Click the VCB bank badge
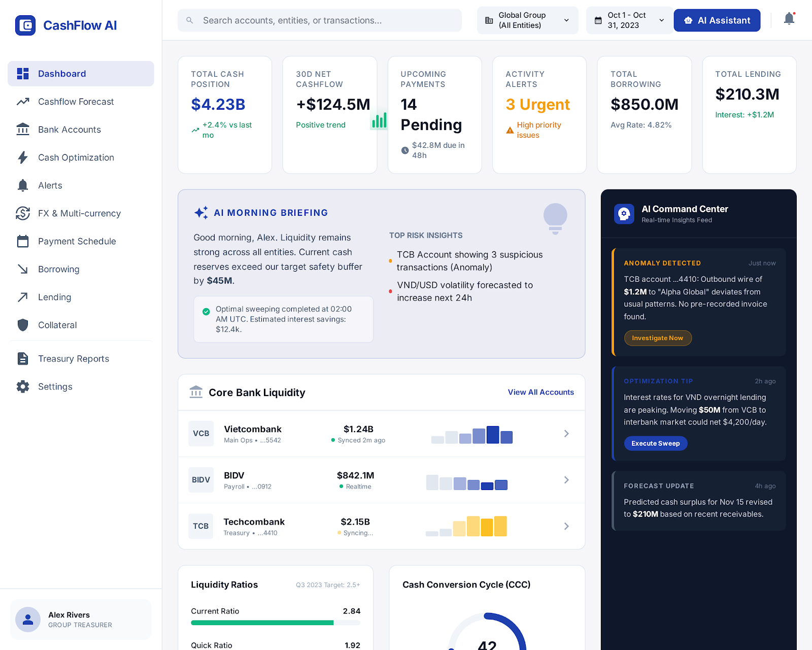 [201, 434]
